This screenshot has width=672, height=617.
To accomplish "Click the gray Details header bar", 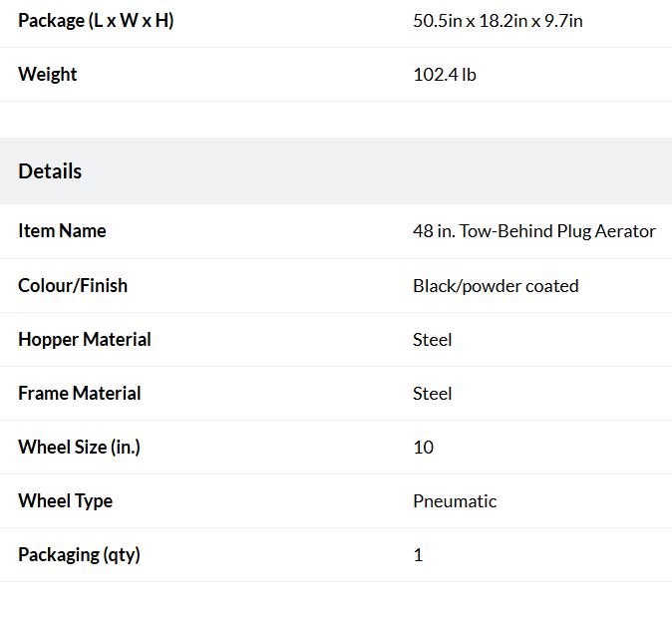I will tap(336, 171).
